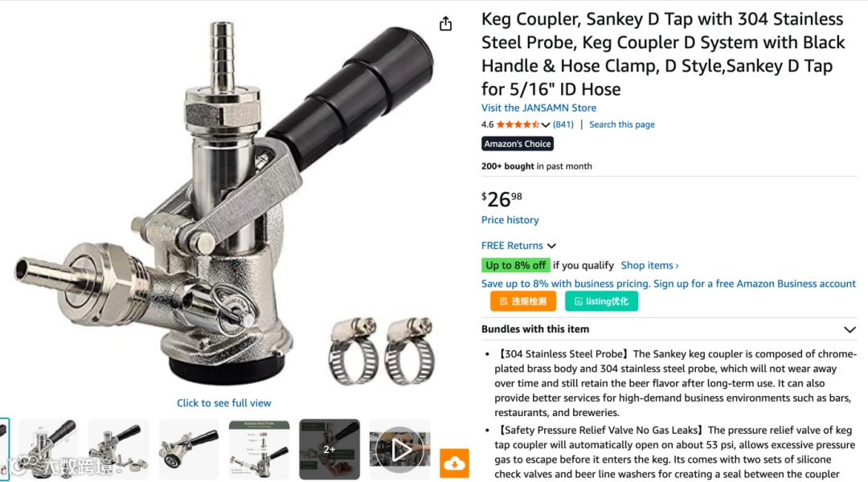
Task: Click the green listing optimization button
Action: (601, 301)
